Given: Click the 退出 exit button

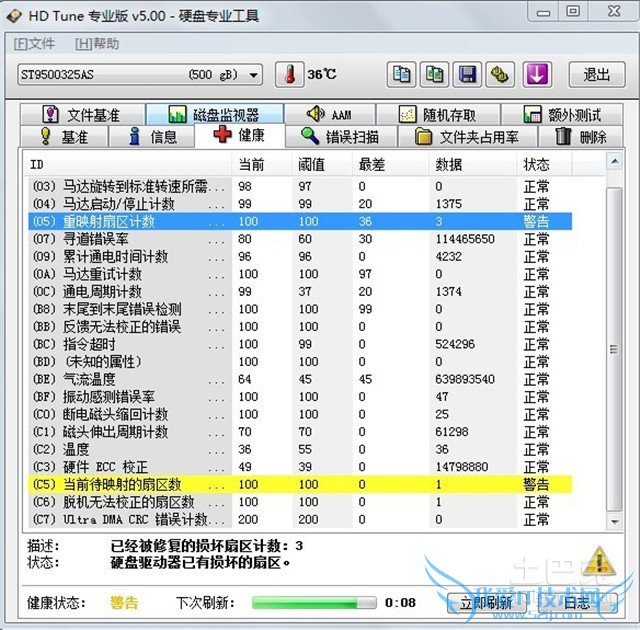Looking at the screenshot, I should coord(597,75).
